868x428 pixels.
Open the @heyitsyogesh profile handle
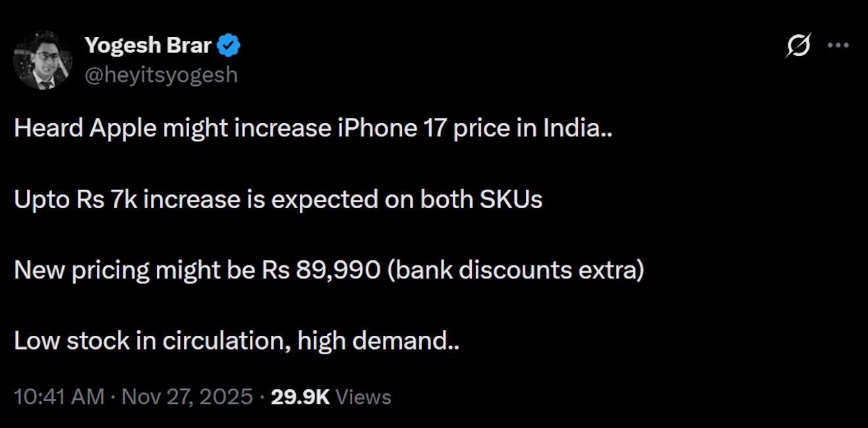[x=161, y=74]
